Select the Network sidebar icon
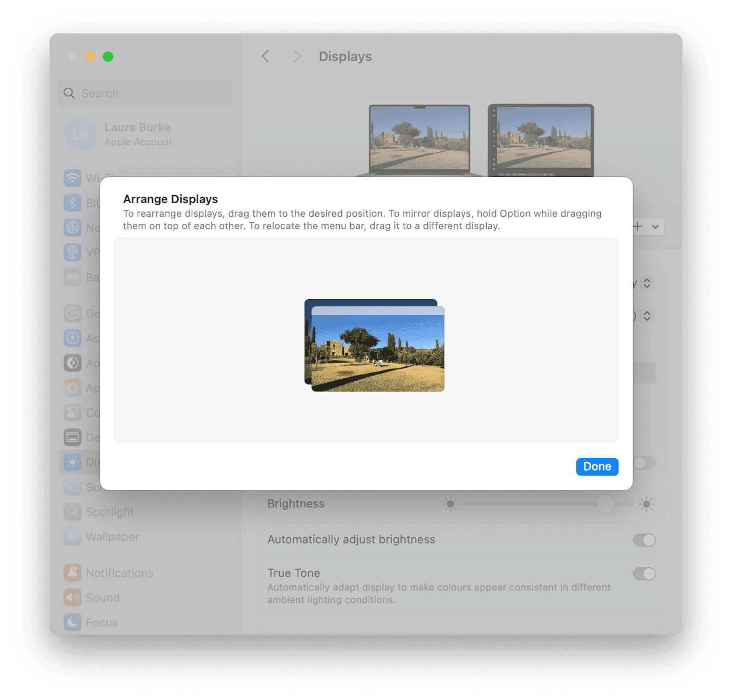Viewport: 732px width, 700px height. pos(73,228)
